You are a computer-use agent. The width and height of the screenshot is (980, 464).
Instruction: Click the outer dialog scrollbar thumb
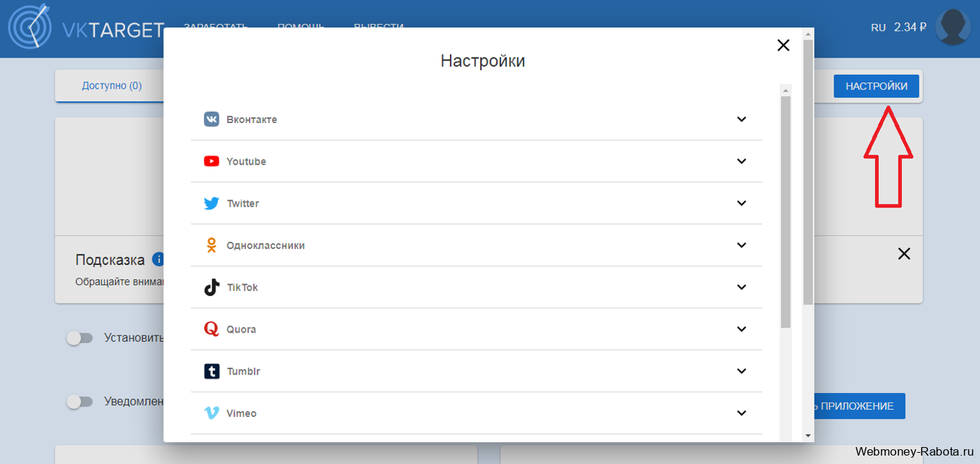click(808, 172)
